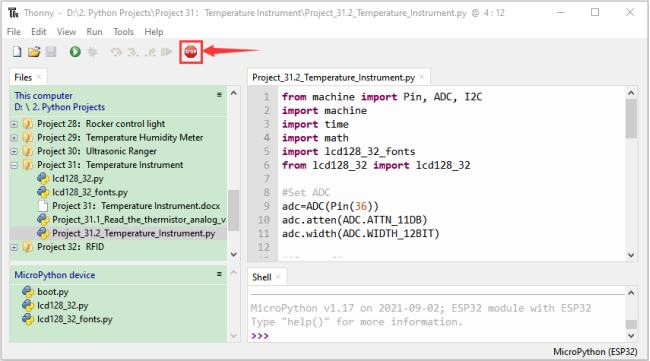Open the Tools menu
Screen dimensions: 650x361
click(124, 32)
